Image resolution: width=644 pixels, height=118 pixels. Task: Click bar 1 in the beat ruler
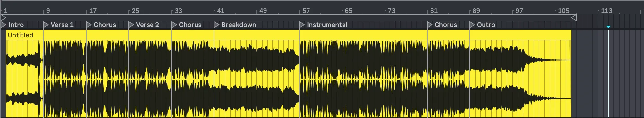(5, 11)
